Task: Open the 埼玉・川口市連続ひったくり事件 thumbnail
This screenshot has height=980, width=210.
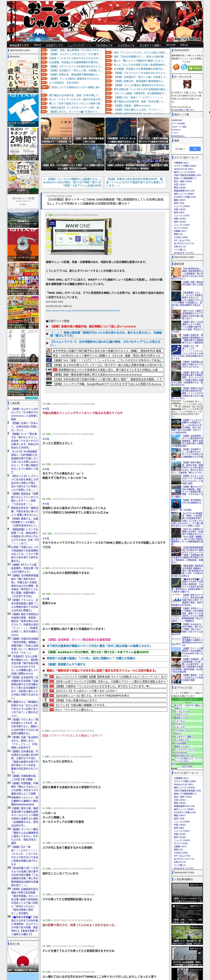Action: [73, 157]
